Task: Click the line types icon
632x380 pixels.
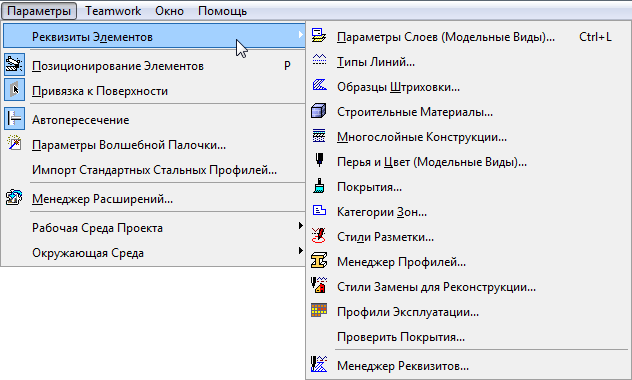Action: coord(319,60)
